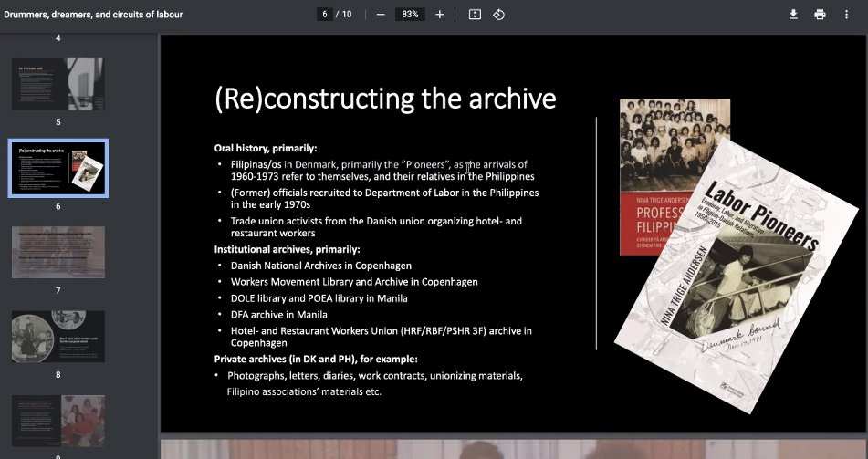
Task: Select the page 6 thumbnail
Action: coord(58,168)
